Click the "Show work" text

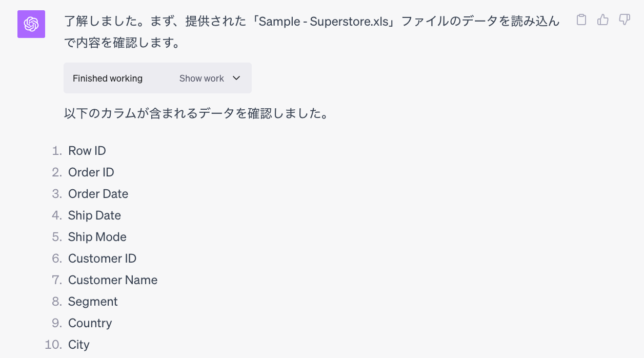click(x=202, y=78)
